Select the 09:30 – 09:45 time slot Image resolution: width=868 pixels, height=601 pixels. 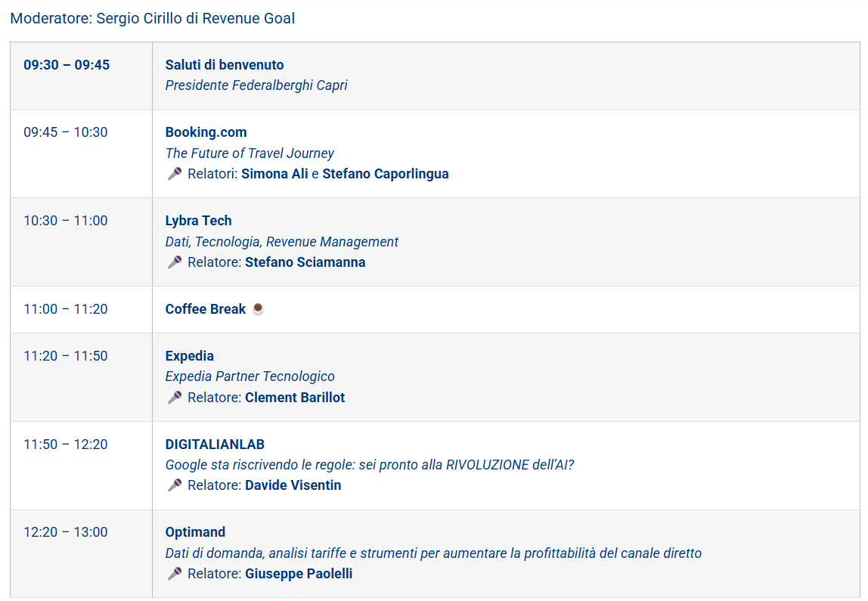coord(67,65)
